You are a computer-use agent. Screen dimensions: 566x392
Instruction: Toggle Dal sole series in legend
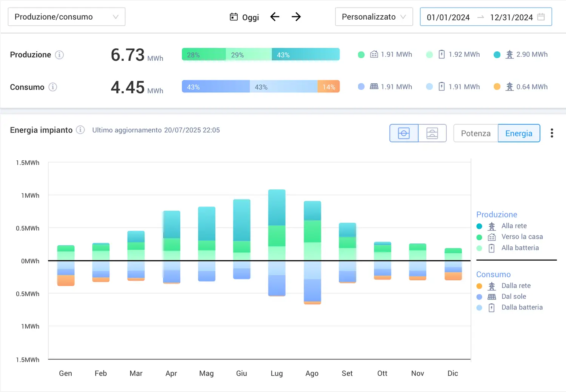[x=513, y=297]
